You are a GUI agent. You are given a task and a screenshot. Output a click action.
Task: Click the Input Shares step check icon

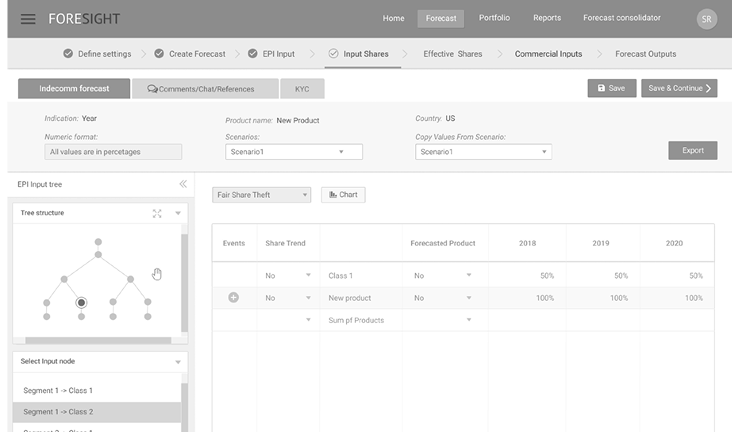(x=333, y=53)
